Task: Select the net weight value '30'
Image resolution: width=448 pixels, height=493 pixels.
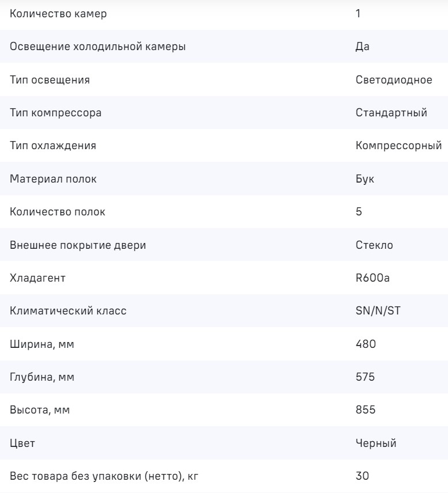Action: click(362, 476)
